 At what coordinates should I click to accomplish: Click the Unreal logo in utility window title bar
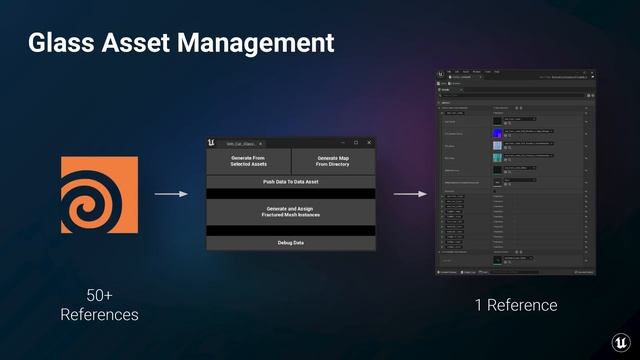pyautogui.click(x=211, y=142)
